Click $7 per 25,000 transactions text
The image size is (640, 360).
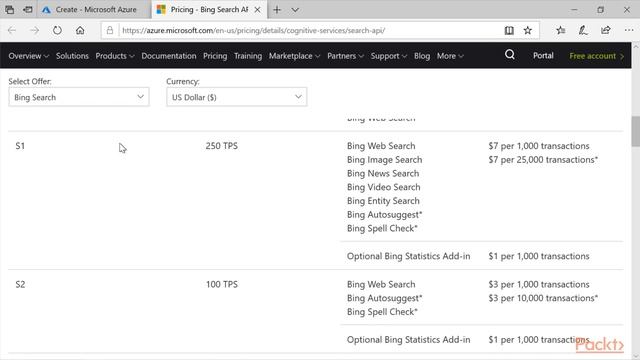pos(543,160)
